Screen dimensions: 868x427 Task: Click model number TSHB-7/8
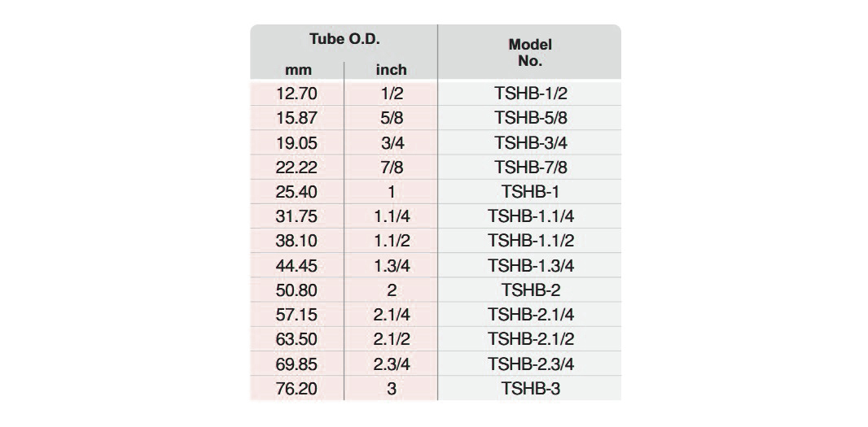[530, 168]
